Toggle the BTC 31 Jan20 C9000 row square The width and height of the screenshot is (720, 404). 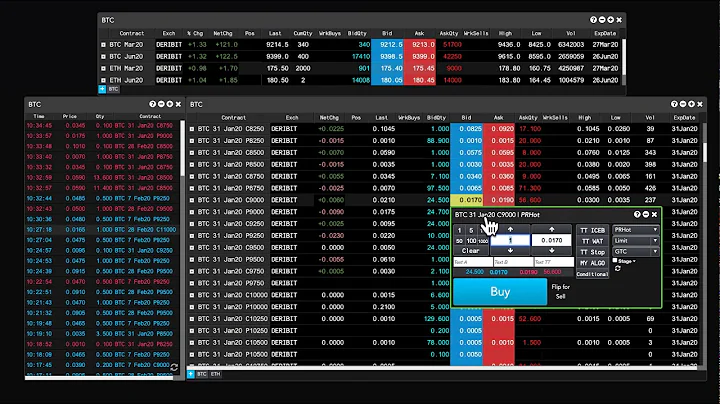192,200
